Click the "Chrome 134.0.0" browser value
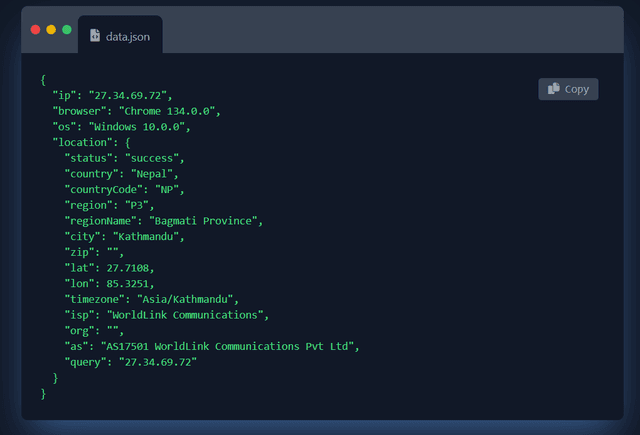The image size is (640, 435). [x=169, y=111]
